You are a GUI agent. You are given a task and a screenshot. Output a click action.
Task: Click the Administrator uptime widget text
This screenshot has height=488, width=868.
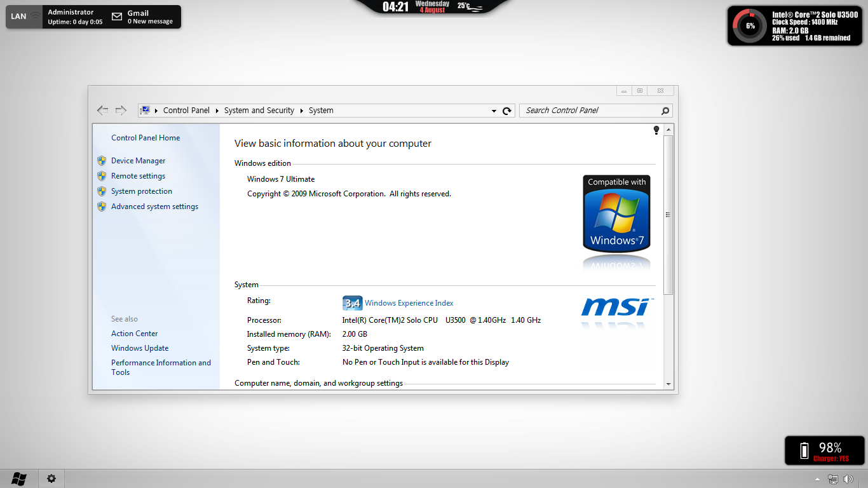coord(75,17)
